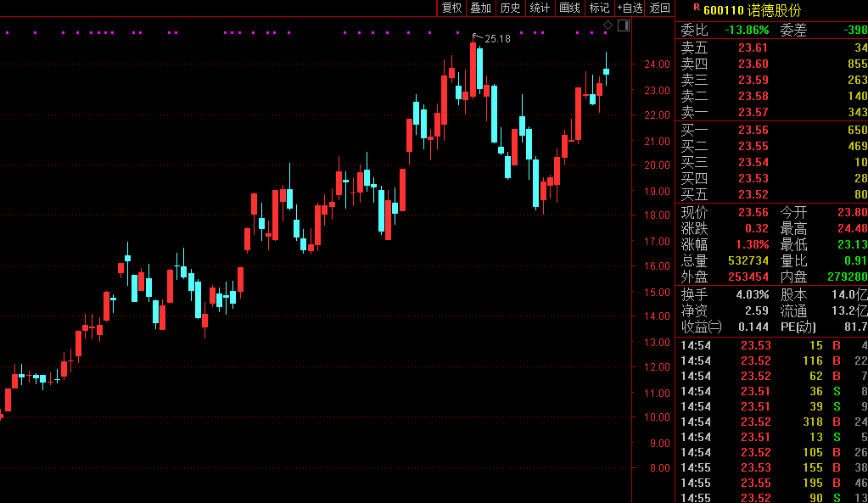Open the 复权 menu
The height and width of the screenshot is (503, 868).
coord(451,8)
